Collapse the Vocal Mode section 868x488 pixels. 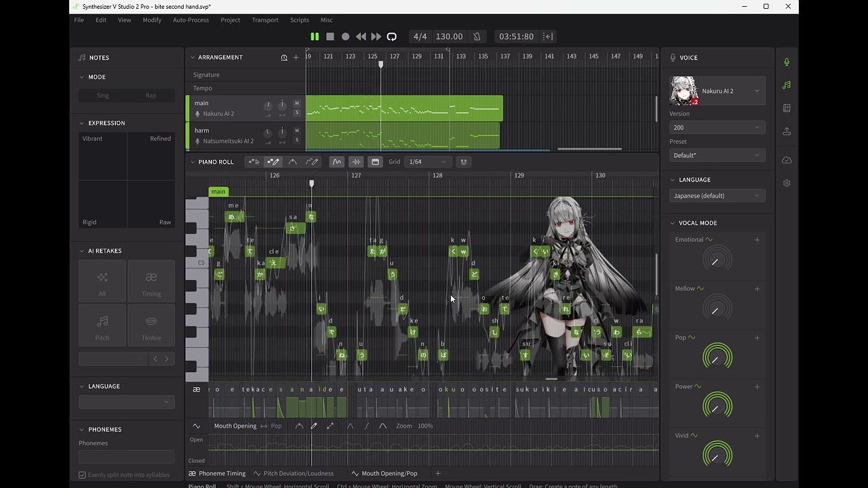(673, 223)
